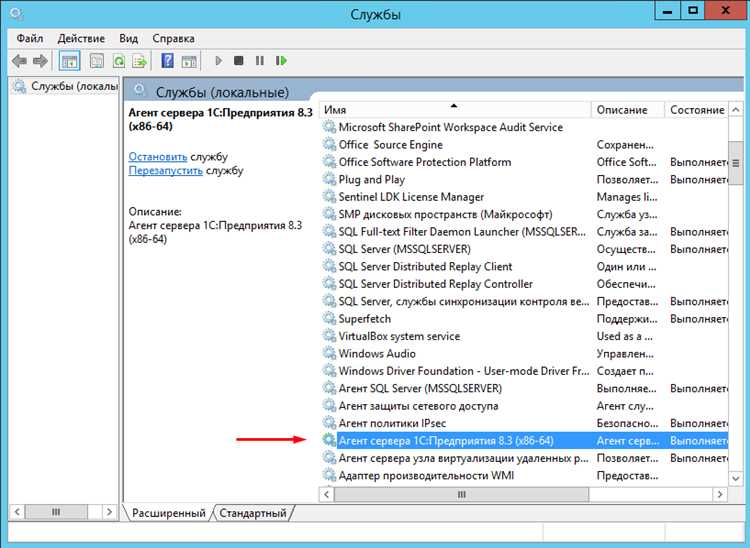Click the Остановить службу link
Image resolution: width=750 pixels, height=548 pixels.
click(157, 157)
